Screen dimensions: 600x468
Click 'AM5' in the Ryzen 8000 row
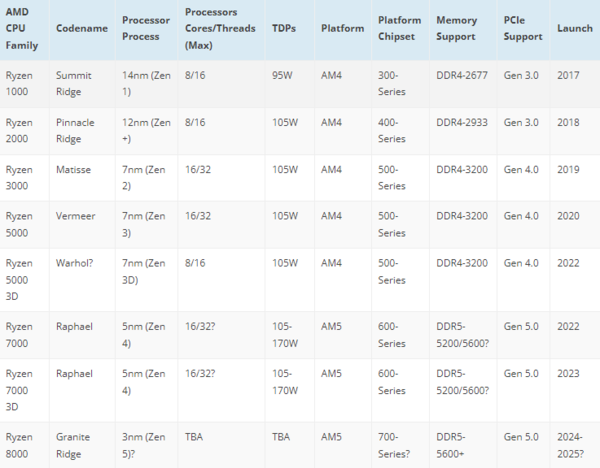(x=331, y=437)
